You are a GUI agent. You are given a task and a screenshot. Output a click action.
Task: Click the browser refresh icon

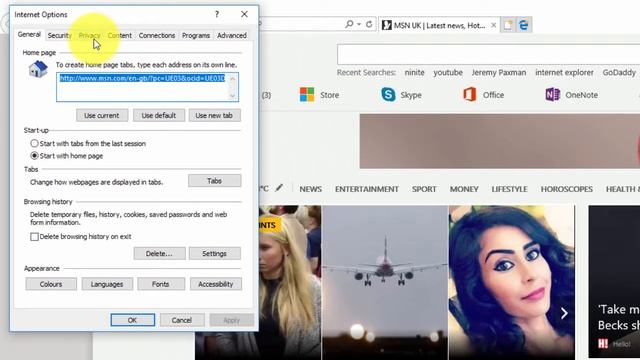[369, 24]
